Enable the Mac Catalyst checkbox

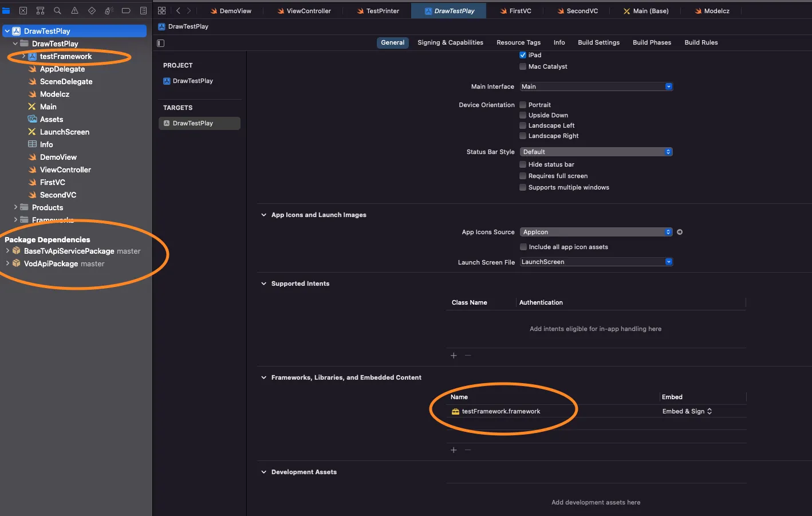pos(523,66)
